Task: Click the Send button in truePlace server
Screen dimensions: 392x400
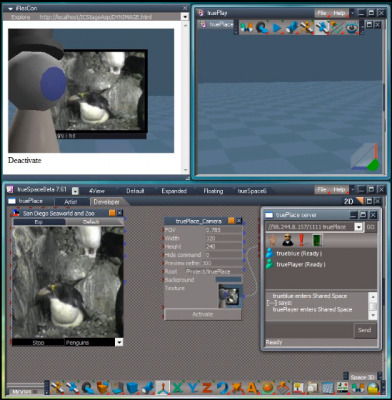Action: click(364, 330)
